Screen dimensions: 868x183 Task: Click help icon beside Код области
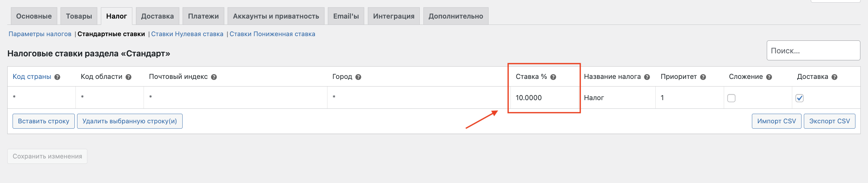[128, 77]
